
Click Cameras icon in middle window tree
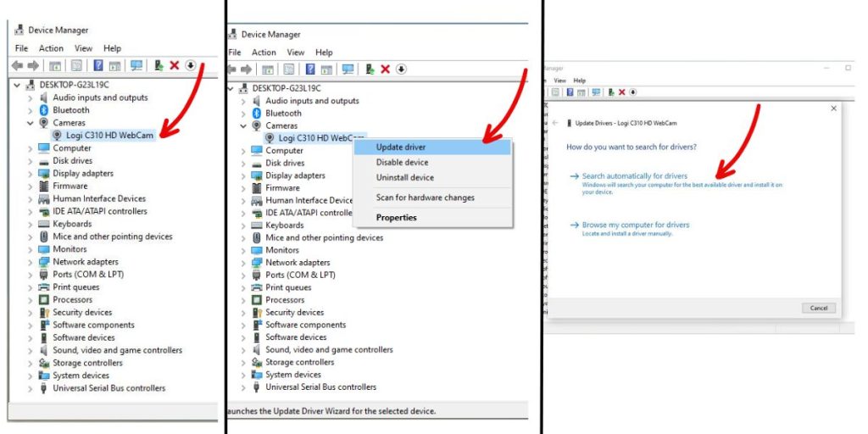click(256, 125)
